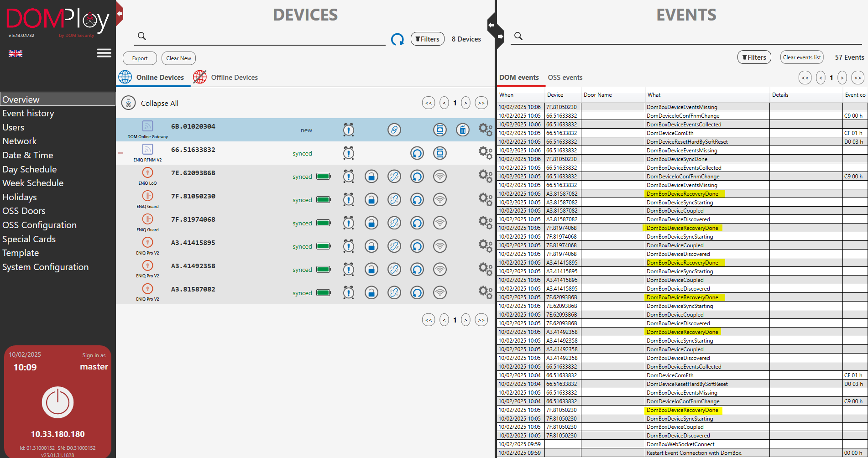Click the sync arrow icon for 66.51633832
The width and height of the screenshot is (868, 458).
pyautogui.click(x=417, y=153)
